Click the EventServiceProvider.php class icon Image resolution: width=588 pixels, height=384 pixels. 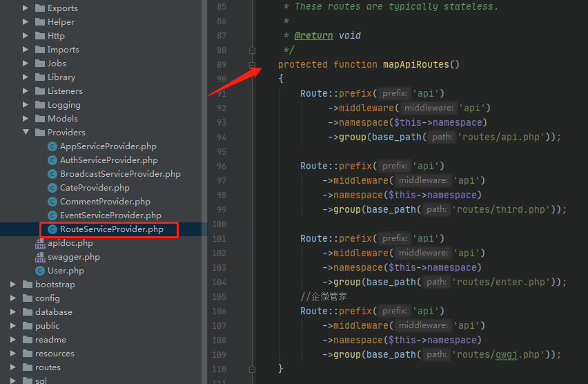(x=52, y=215)
